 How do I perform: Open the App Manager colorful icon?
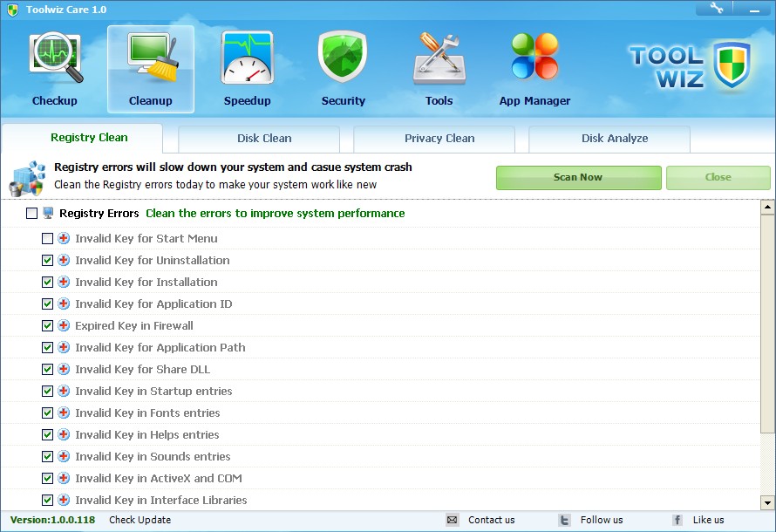[534, 57]
